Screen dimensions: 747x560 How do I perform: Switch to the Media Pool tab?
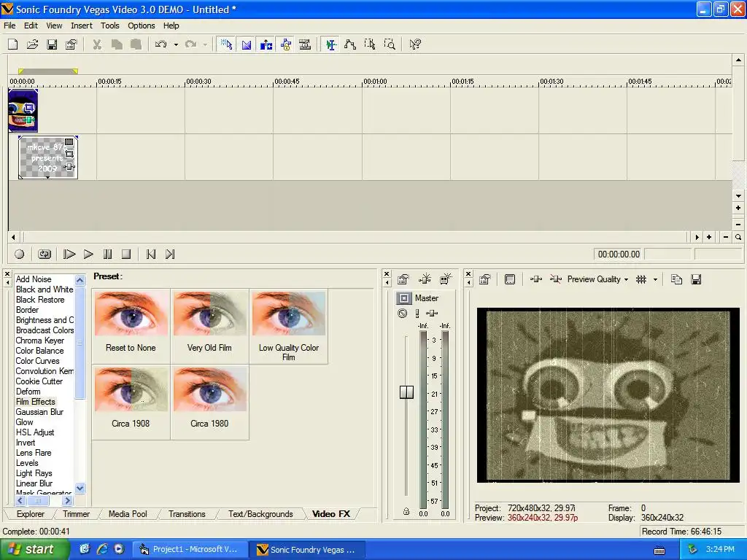(x=128, y=514)
